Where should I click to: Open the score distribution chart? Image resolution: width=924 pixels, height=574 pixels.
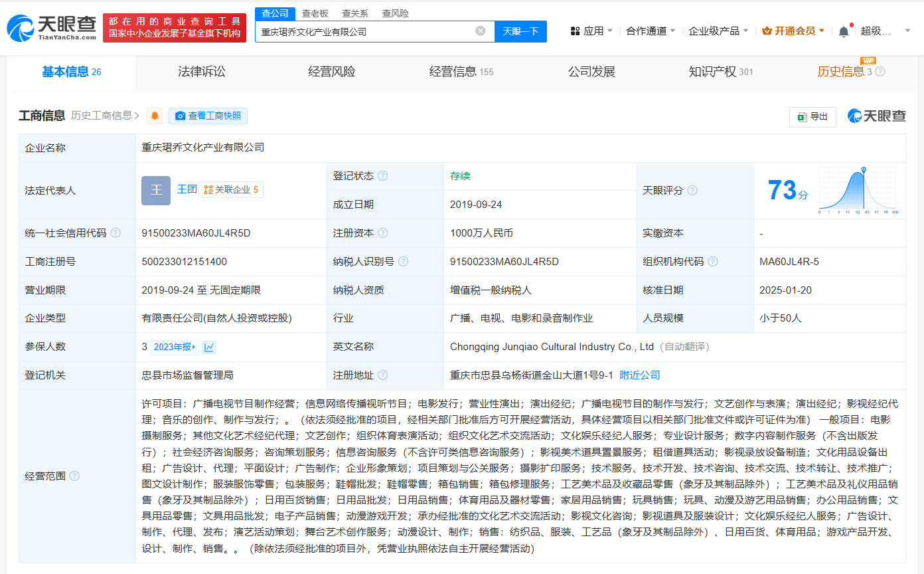click(858, 191)
